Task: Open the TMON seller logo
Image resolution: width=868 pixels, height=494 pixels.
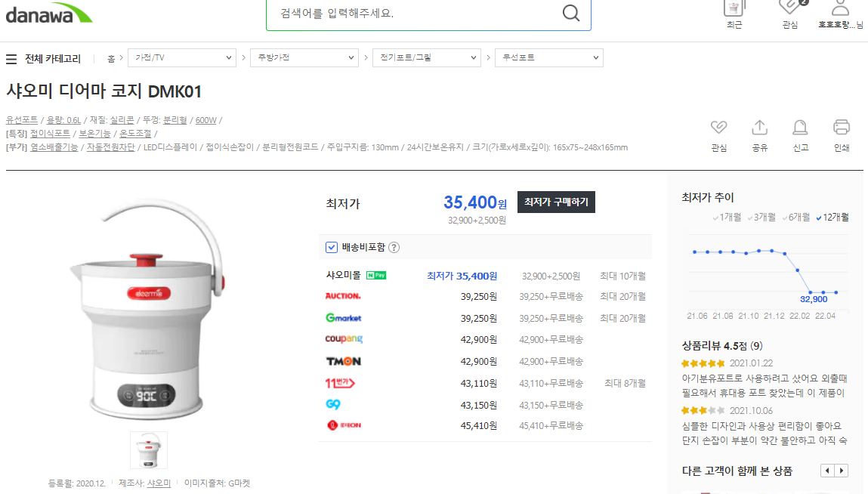Action: (343, 361)
